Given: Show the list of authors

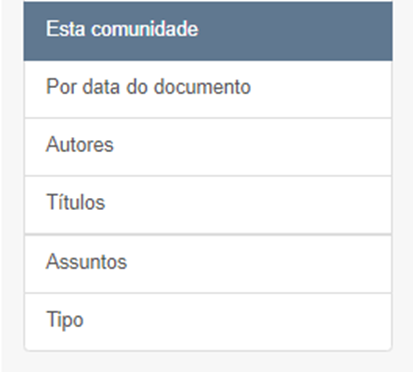Looking at the screenshot, I should [x=208, y=147].
